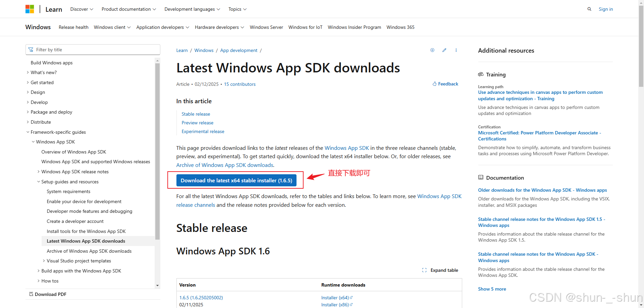Image resolution: width=644 pixels, height=308 pixels.
Task: Click the Expand table button
Action: (440, 270)
